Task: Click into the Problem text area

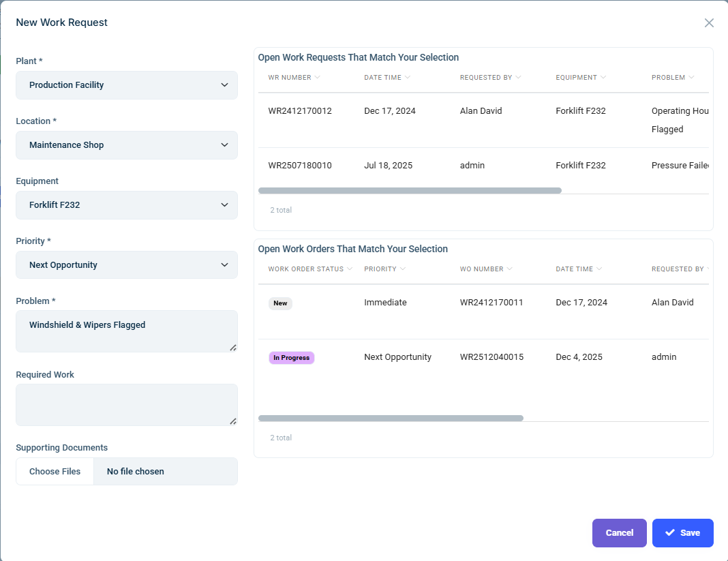Action: click(127, 331)
